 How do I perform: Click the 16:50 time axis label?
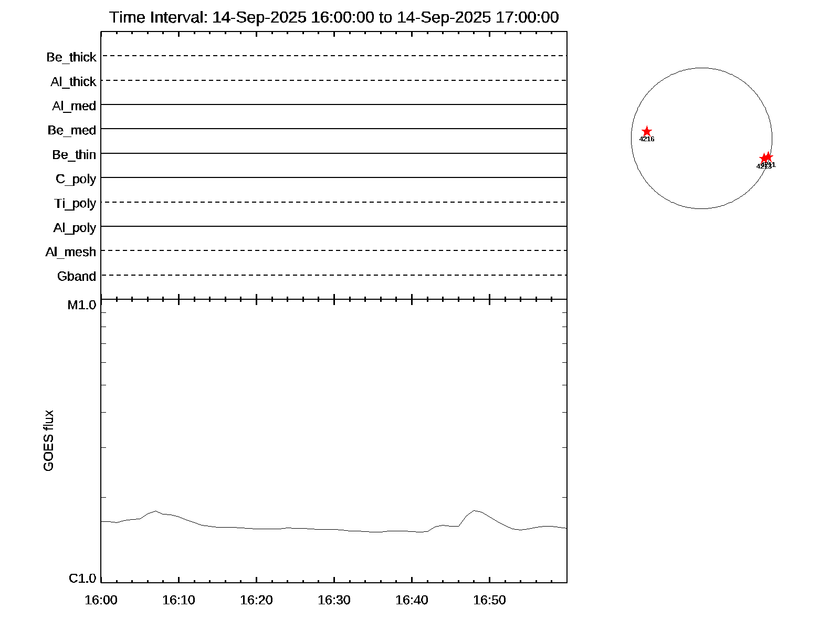(489, 600)
